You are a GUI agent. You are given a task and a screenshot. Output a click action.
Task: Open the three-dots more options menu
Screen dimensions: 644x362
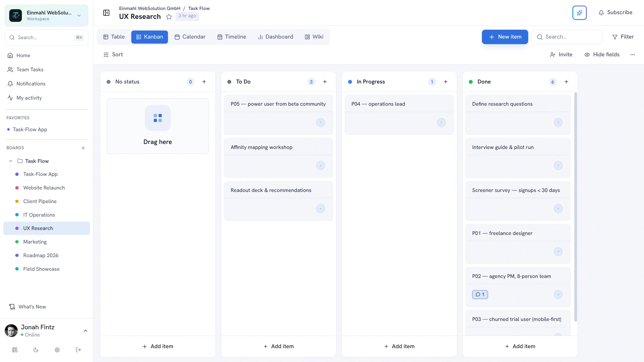[x=633, y=55]
